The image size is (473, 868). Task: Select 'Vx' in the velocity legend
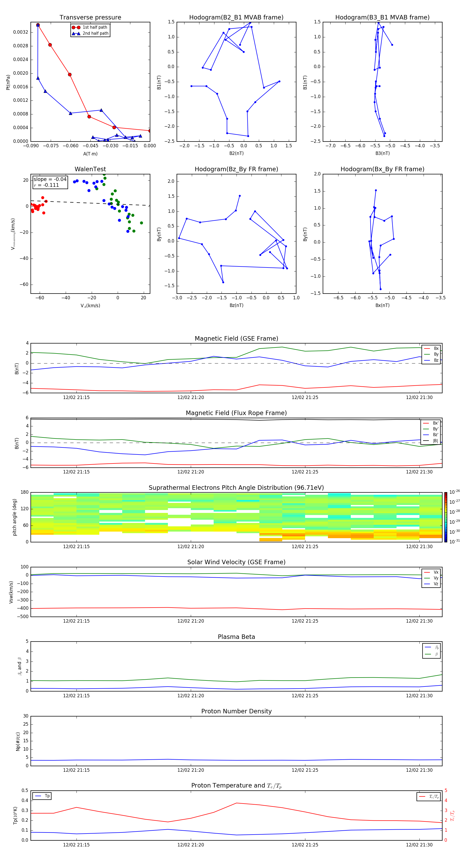tap(431, 572)
